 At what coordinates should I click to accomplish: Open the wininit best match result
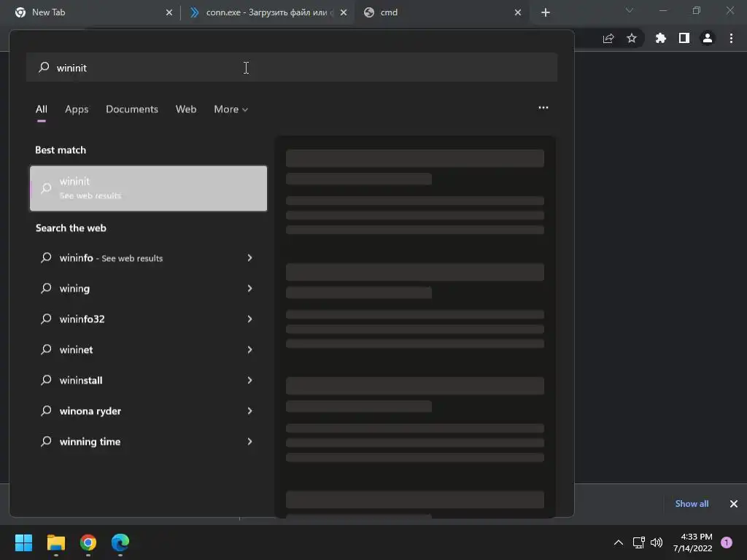click(x=148, y=188)
